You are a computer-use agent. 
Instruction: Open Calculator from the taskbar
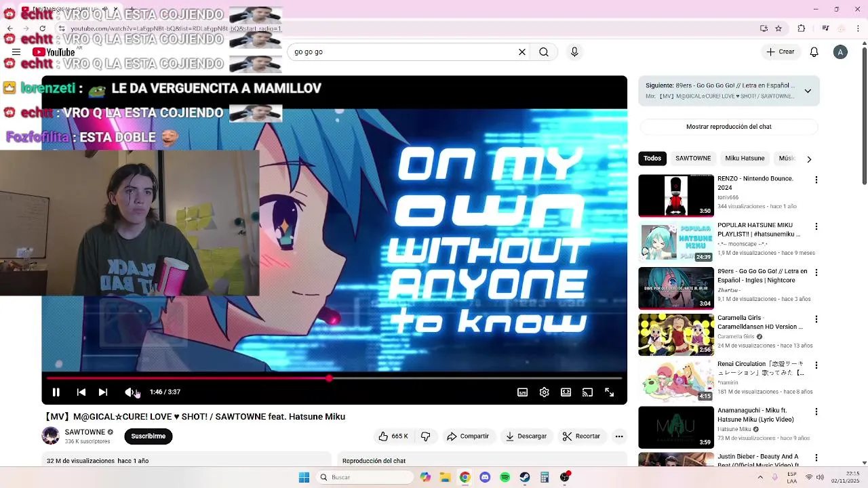pos(545,477)
